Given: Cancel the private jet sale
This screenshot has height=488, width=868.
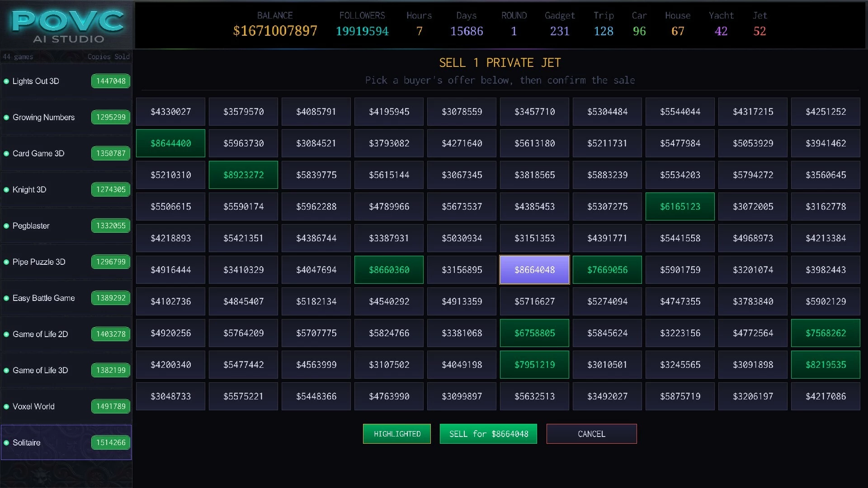Looking at the screenshot, I should [591, 434].
